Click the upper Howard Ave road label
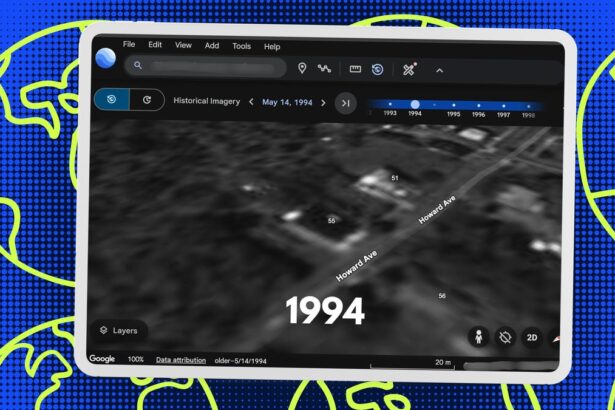 tap(437, 210)
